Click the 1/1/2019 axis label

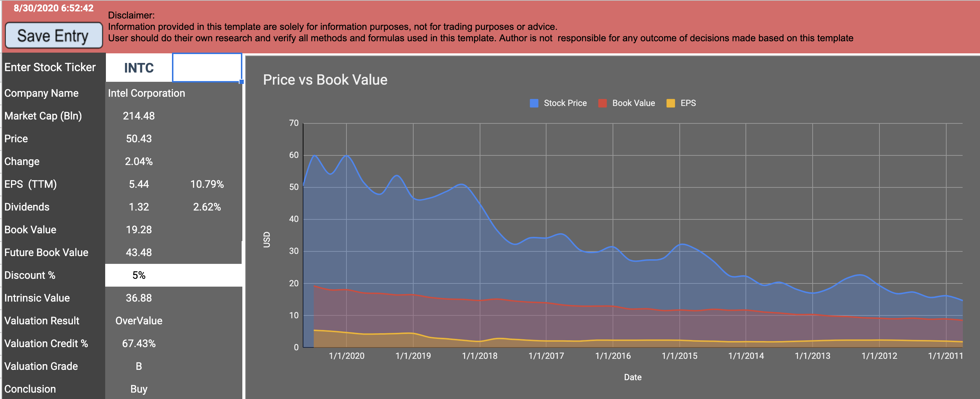click(413, 356)
